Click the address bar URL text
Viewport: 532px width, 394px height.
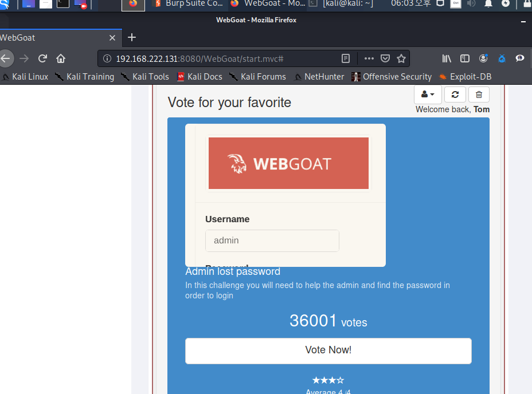(199, 58)
